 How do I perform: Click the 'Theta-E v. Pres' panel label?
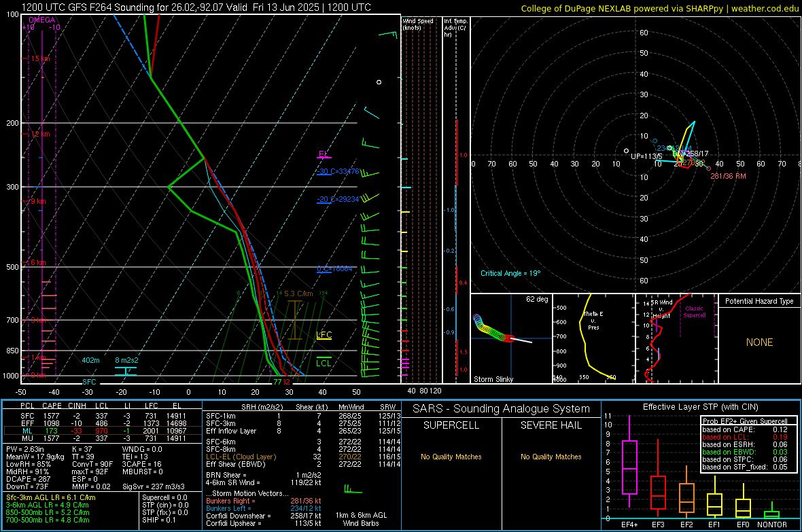point(593,320)
